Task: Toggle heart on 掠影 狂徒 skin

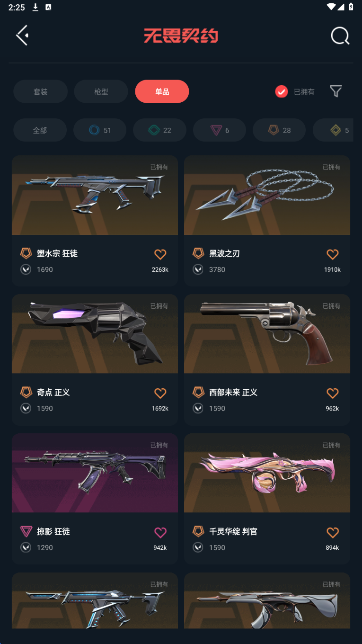Action: [160, 532]
